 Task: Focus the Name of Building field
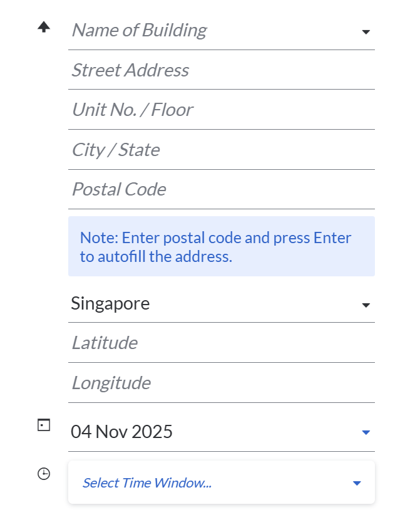coord(207,30)
